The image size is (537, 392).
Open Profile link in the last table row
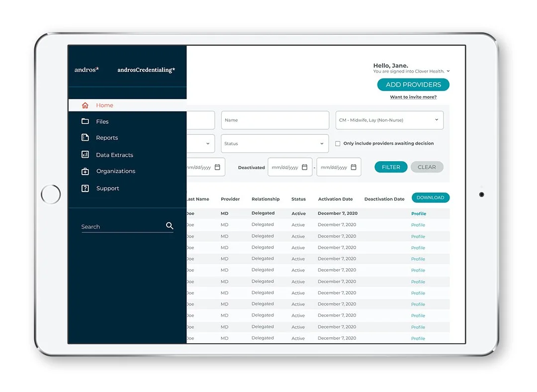[418, 338]
